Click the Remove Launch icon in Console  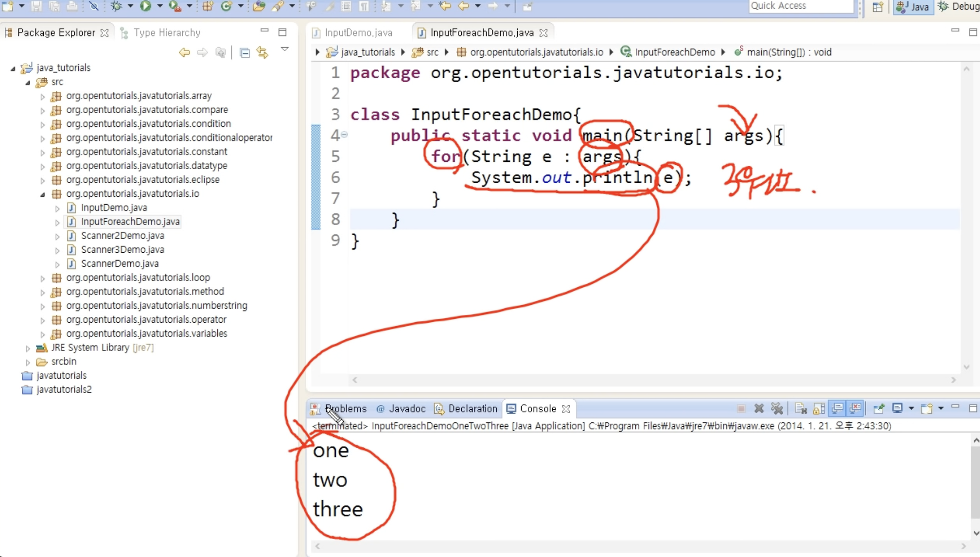pos(759,408)
